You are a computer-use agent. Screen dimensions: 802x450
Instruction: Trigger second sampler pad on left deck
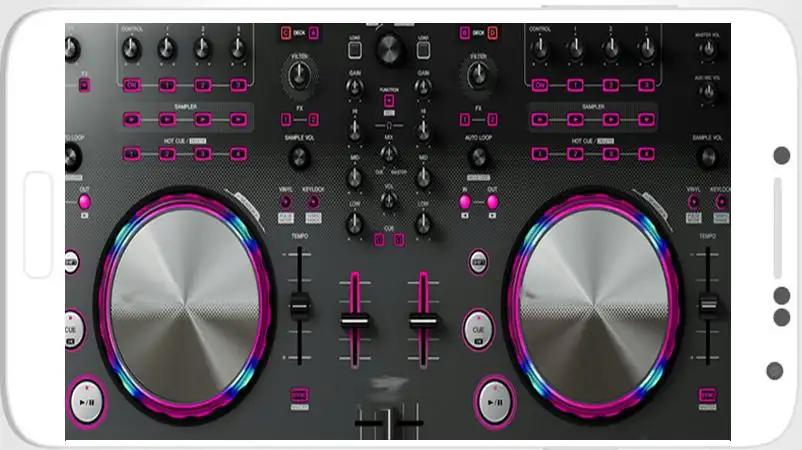tap(167, 120)
